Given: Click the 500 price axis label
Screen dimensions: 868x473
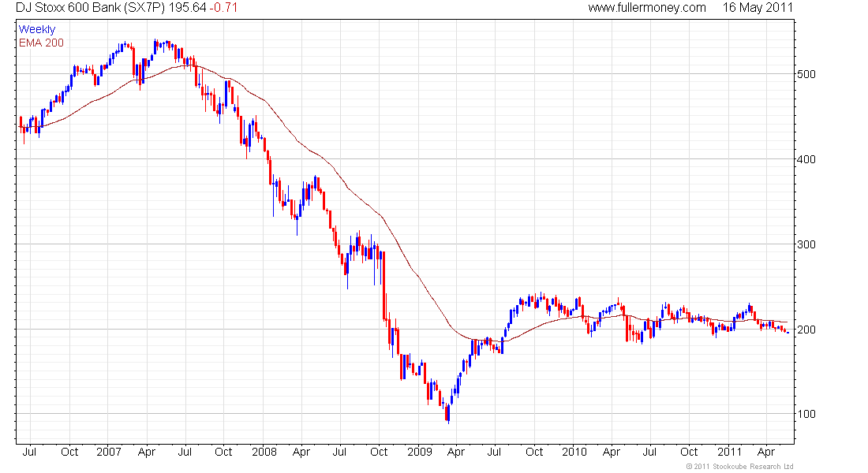Looking at the screenshot, I should pyautogui.click(x=806, y=74).
